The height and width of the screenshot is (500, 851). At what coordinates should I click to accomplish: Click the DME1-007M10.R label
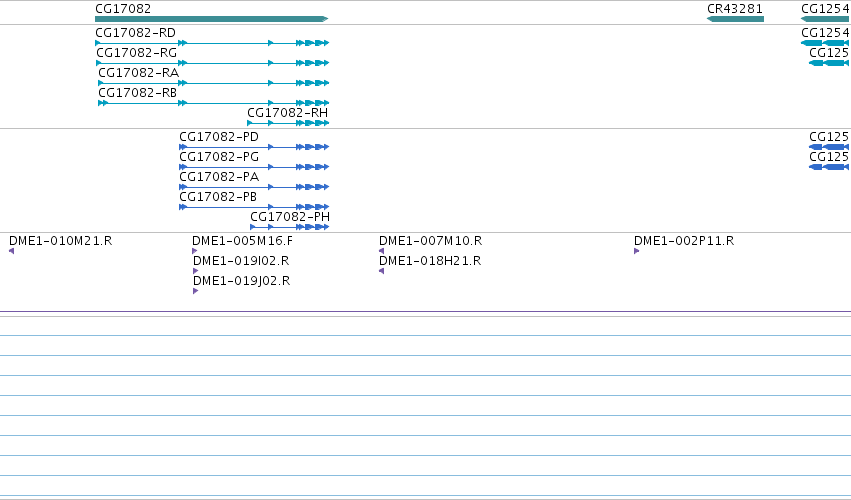[x=431, y=241]
